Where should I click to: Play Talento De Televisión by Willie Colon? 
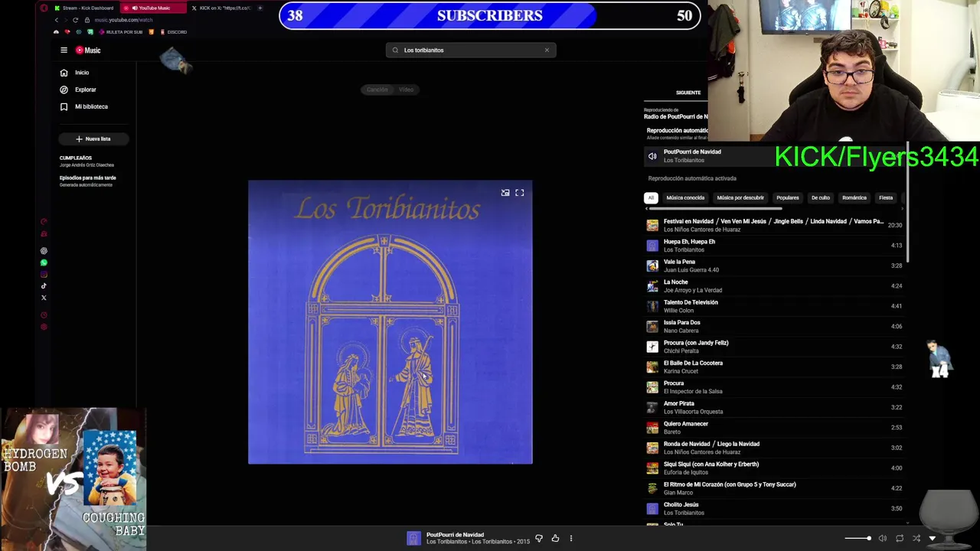point(773,306)
